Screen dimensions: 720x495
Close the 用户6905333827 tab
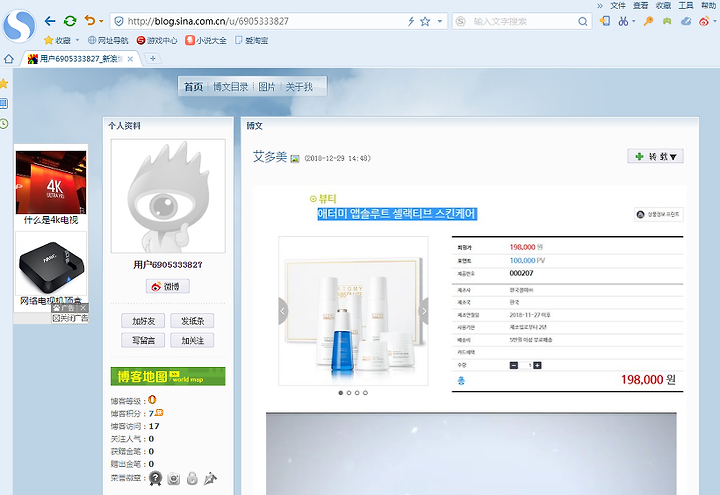click(x=130, y=59)
